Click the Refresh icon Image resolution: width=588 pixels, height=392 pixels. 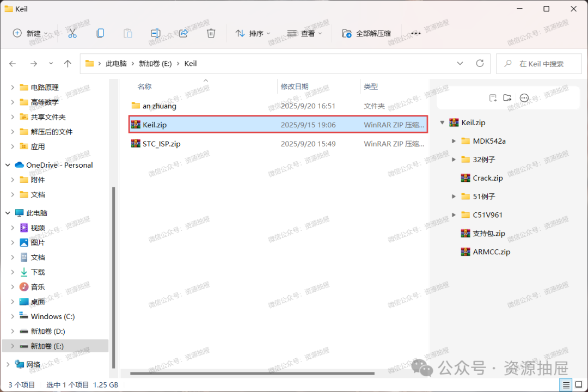[480, 63]
